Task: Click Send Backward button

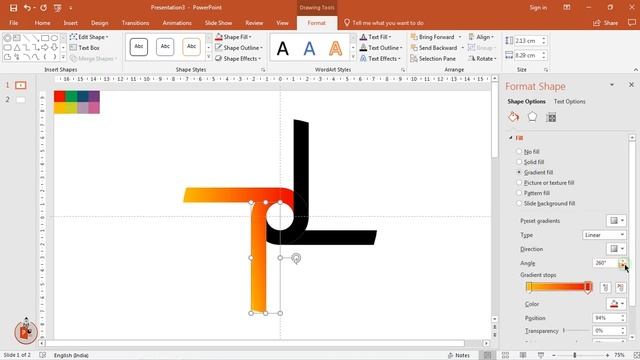Action: click(434, 48)
